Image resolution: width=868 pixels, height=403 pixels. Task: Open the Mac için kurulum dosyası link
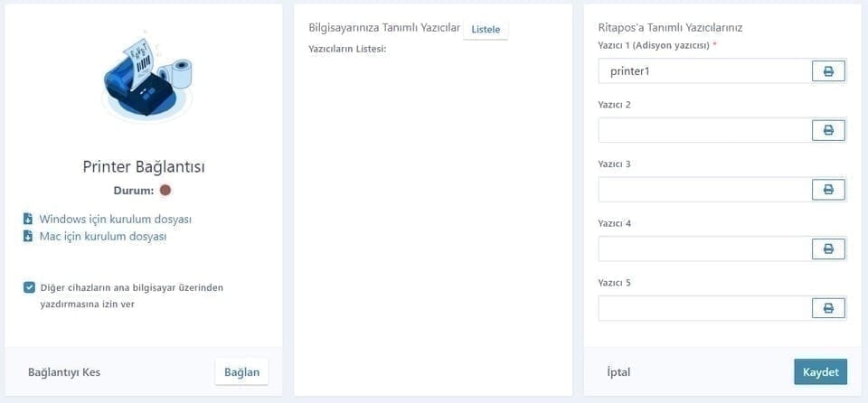tap(103, 237)
